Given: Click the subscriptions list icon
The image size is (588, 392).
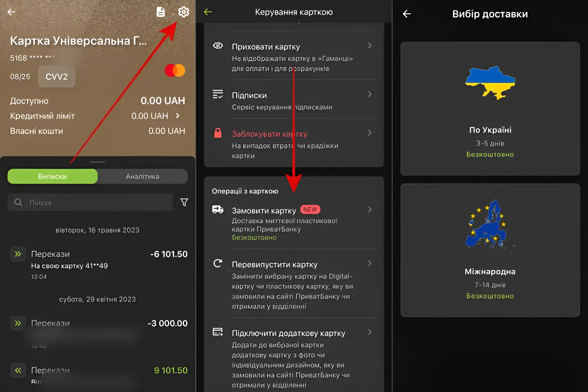Looking at the screenshot, I should tap(218, 94).
